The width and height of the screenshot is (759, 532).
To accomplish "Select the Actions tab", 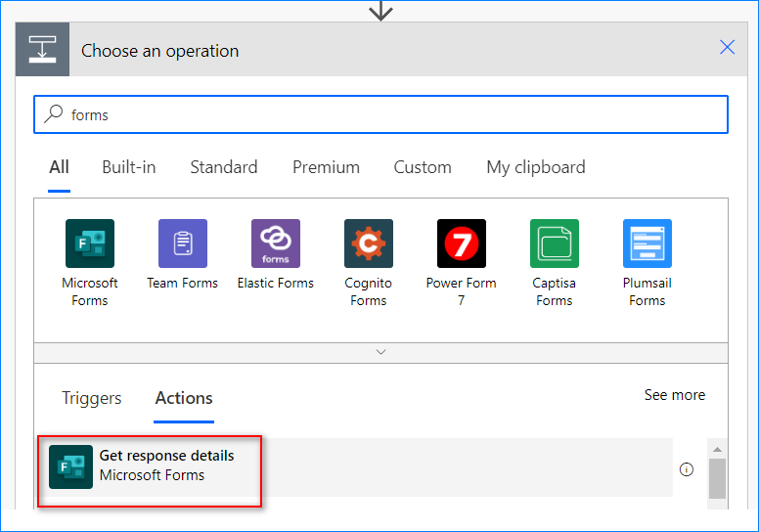I will point(184,398).
